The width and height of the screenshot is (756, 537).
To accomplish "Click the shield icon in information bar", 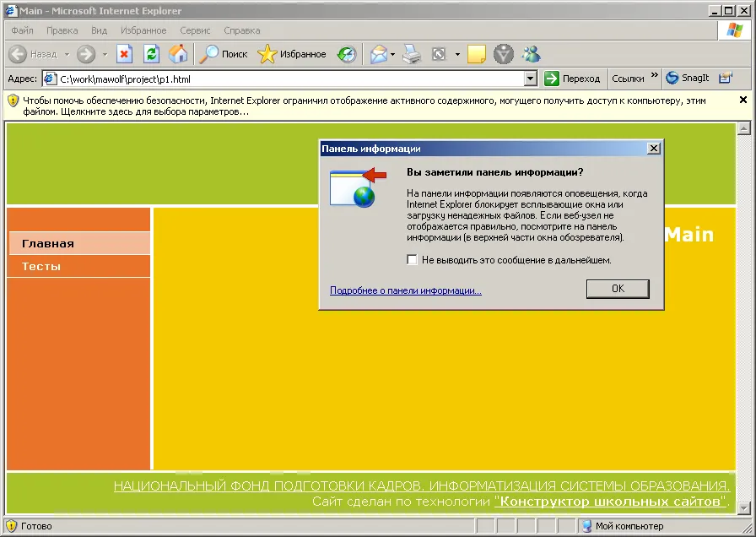I will coord(13,100).
